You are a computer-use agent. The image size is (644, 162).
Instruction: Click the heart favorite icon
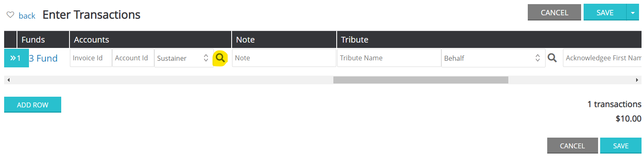click(x=10, y=15)
